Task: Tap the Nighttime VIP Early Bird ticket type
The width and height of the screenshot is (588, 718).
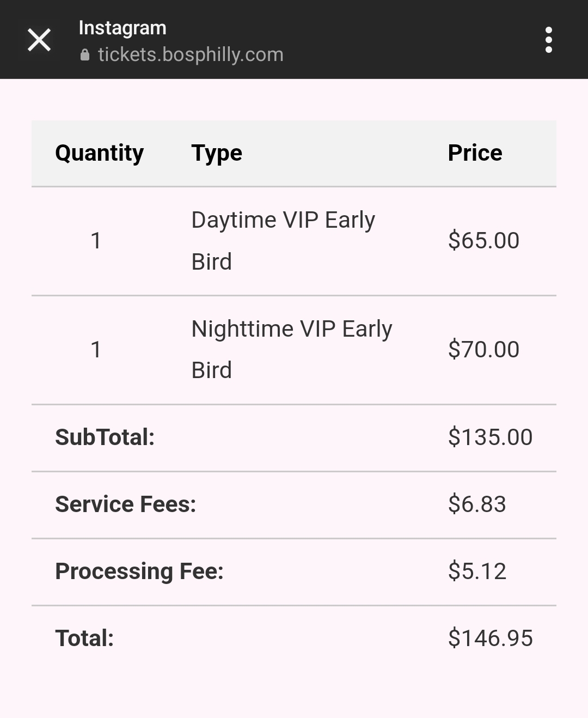Action: [x=292, y=350]
